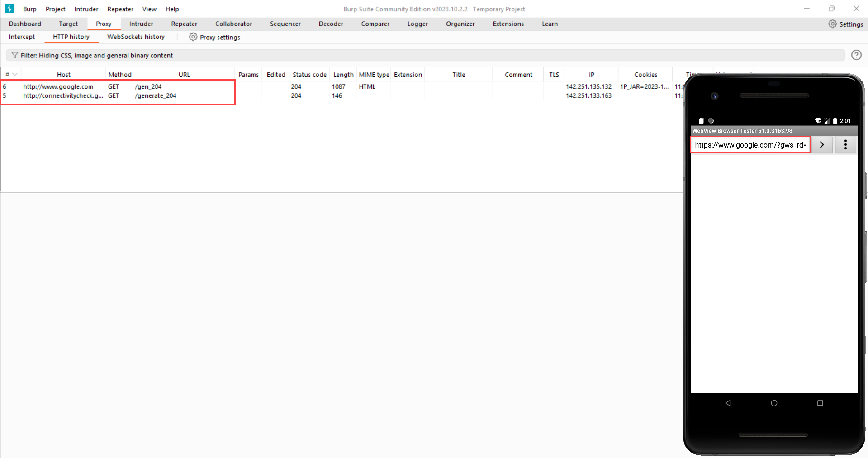This screenshot has width=868, height=458.
Task: Click the Burp Suite logo icon
Action: [x=9, y=9]
